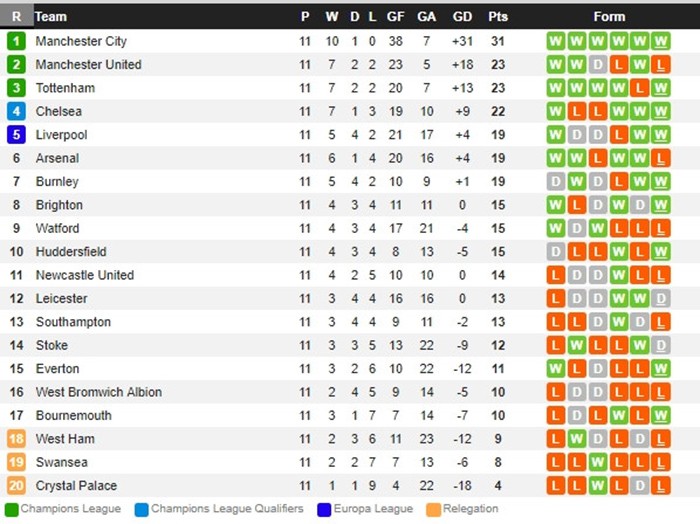
Task: Sort table by GD column header
Action: (x=462, y=16)
